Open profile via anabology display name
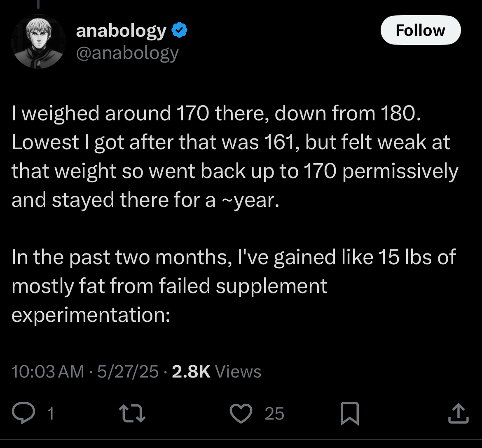Screen dimensions: 482x448 tap(121, 31)
